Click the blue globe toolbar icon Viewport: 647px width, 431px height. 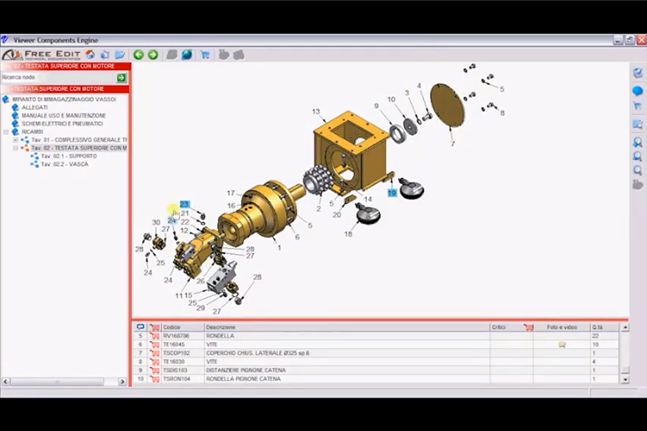click(x=187, y=54)
